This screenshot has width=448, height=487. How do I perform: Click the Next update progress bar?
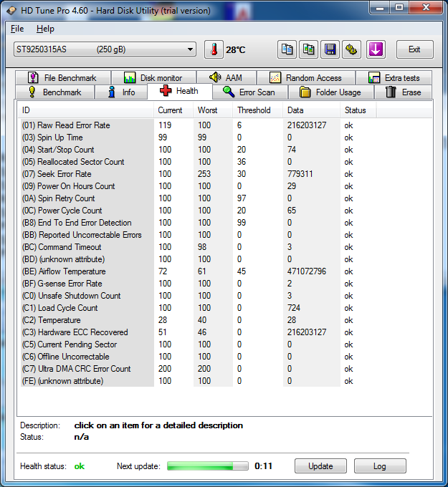[x=208, y=466]
